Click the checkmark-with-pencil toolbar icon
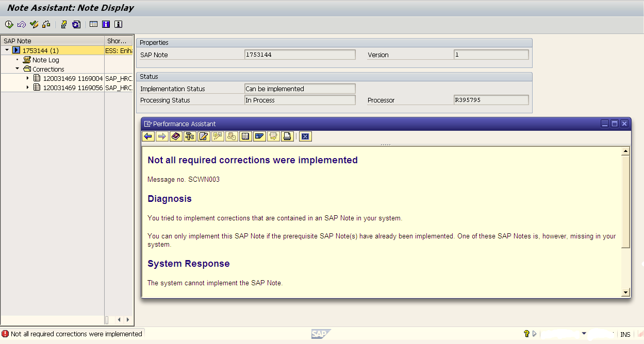644x344 pixels. (34, 24)
